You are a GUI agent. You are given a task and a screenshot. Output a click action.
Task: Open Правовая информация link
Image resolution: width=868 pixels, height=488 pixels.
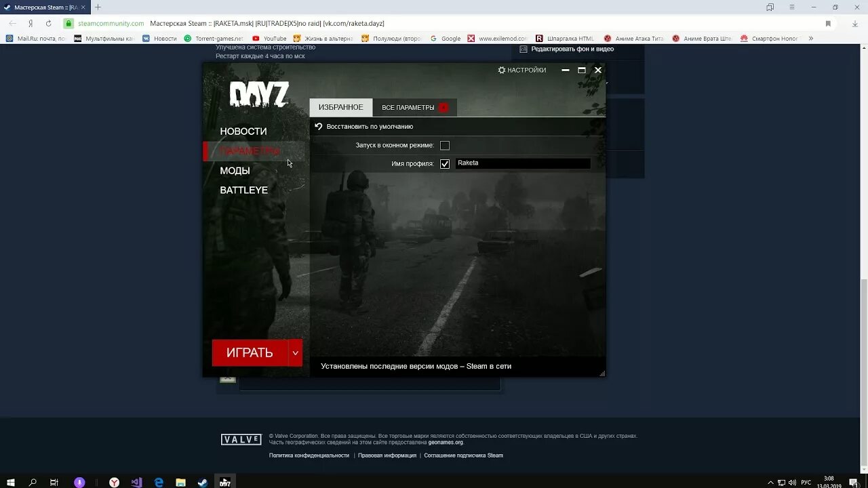click(387, 455)
